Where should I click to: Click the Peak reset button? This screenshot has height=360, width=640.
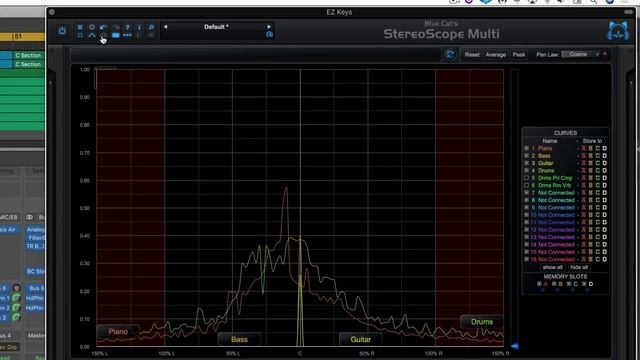tap(519, 55)
